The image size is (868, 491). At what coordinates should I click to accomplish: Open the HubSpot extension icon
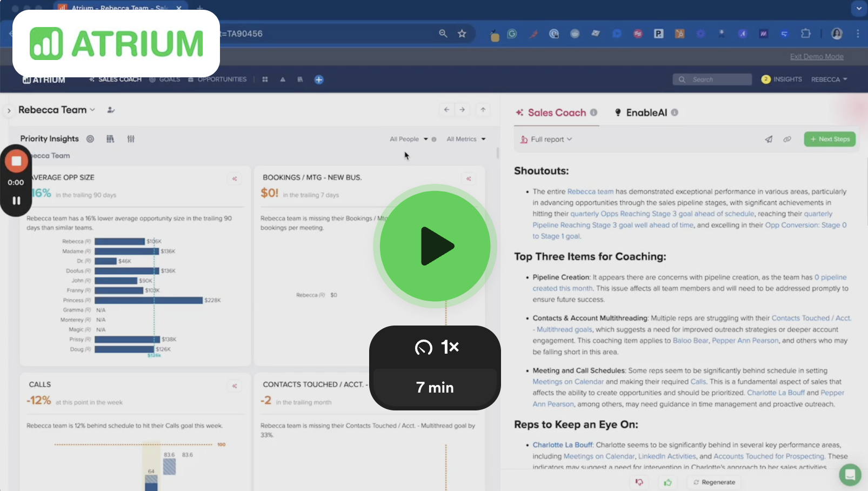[x=679, y=34]
